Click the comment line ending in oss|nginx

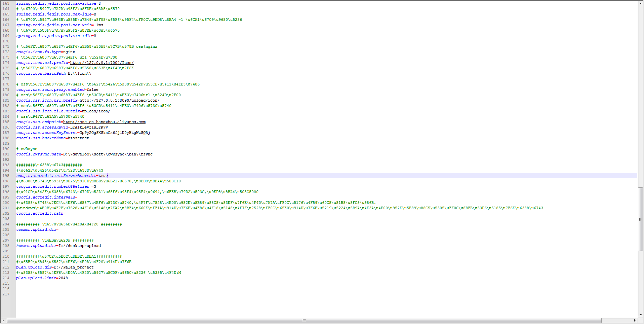coord(87,46)
